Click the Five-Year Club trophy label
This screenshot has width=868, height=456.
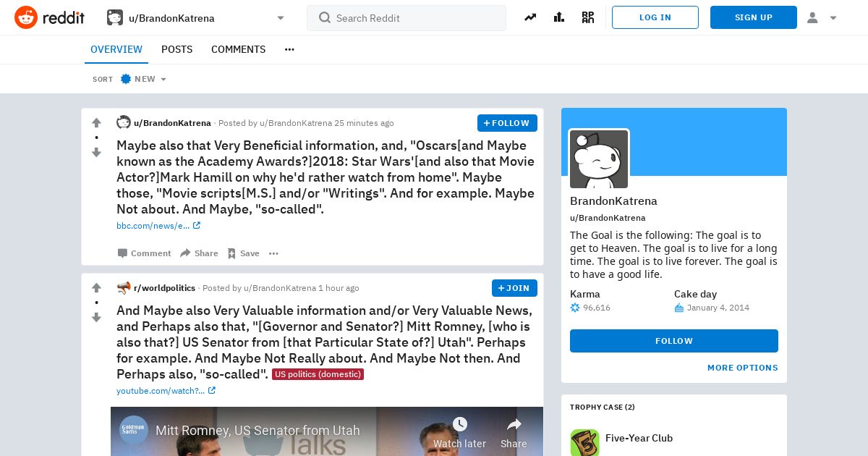(639, 438)
